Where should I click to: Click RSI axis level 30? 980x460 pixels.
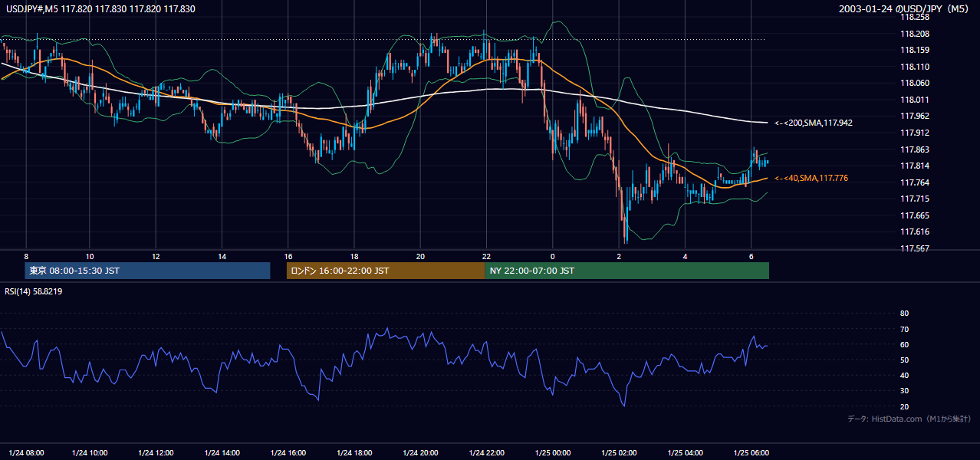point(904,391)
